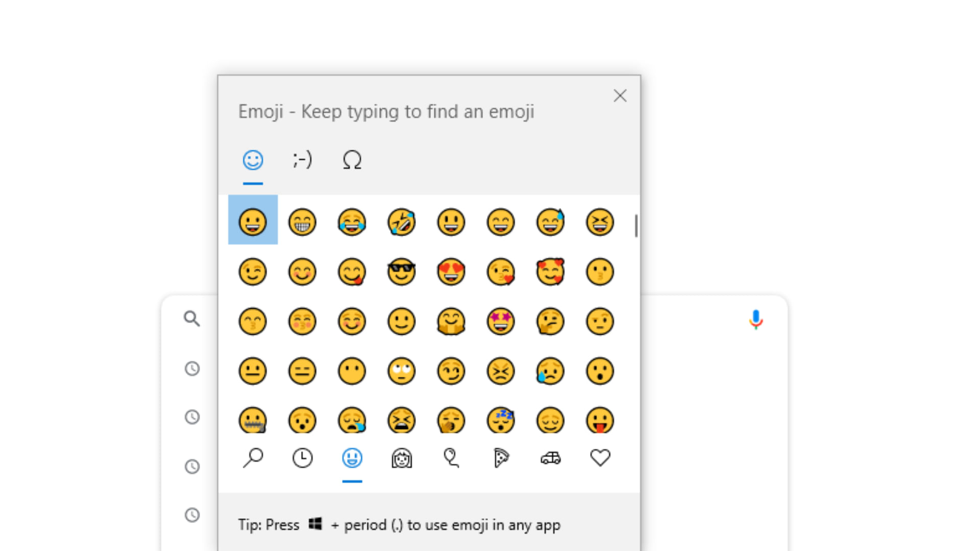Image resolution: width=980 pixels, height=551 pixels.
Task: Open the heart symbols emoji category
Action: (x=600, y=458)
